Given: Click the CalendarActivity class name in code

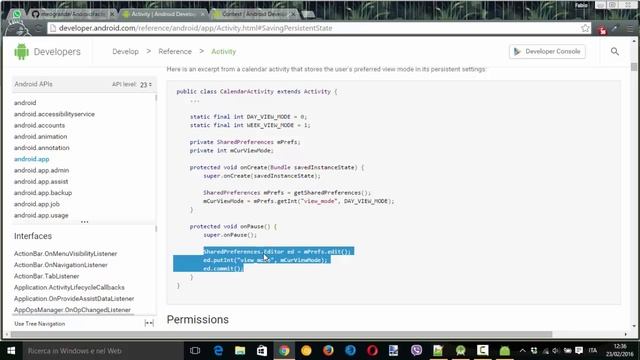Looking at the screenshot, I should (247, 91).
